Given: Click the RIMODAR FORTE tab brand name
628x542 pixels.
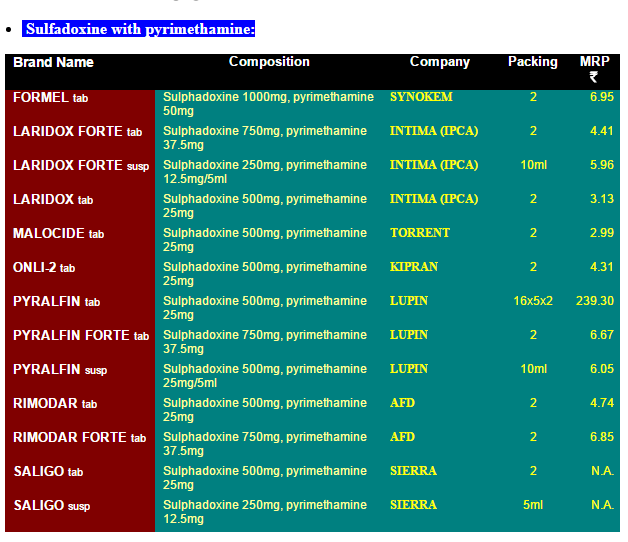Looking at the screenshot, I should point(79,438).
